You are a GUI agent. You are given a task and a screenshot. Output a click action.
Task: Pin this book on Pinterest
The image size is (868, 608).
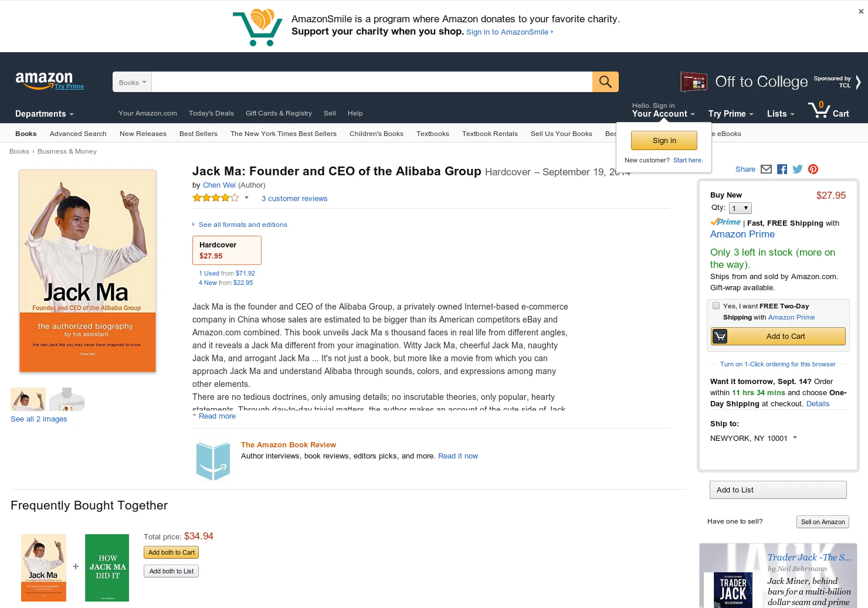coord(813,169)
